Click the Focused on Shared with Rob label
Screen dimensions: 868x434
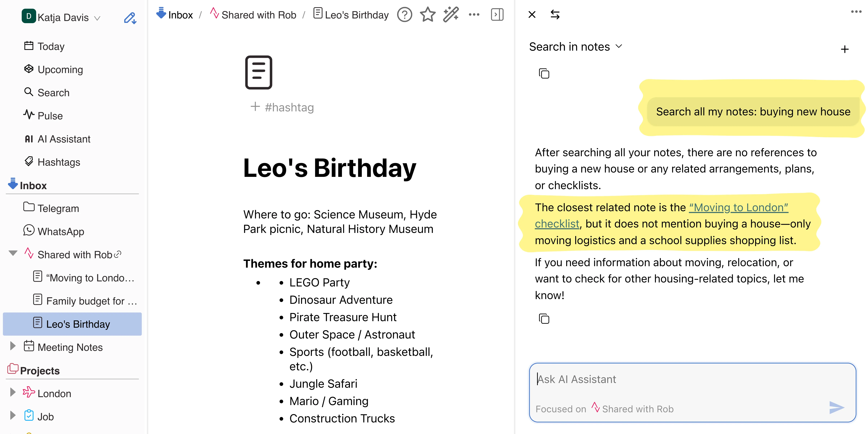(604, 408)
